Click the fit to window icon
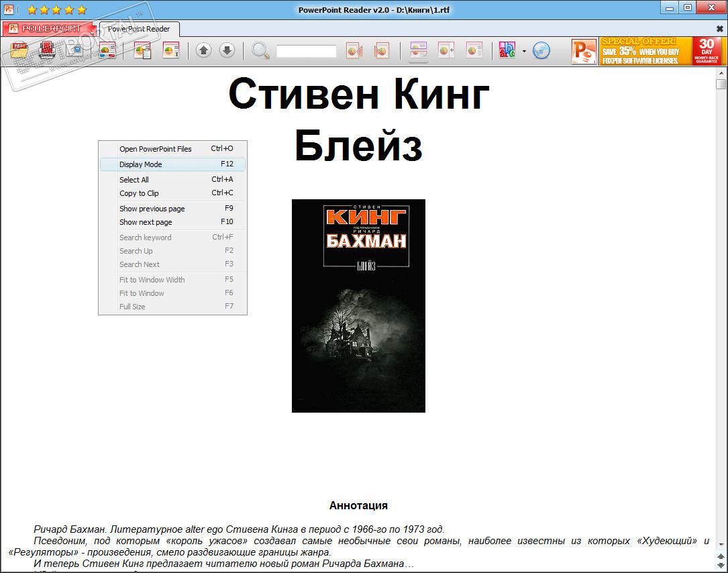This screenshot has height=573, width=728. point(446,50)
